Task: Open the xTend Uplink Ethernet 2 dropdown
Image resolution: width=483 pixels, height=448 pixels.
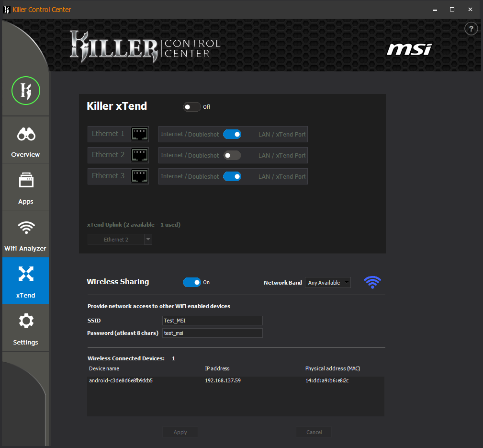Action: point(120,240)
